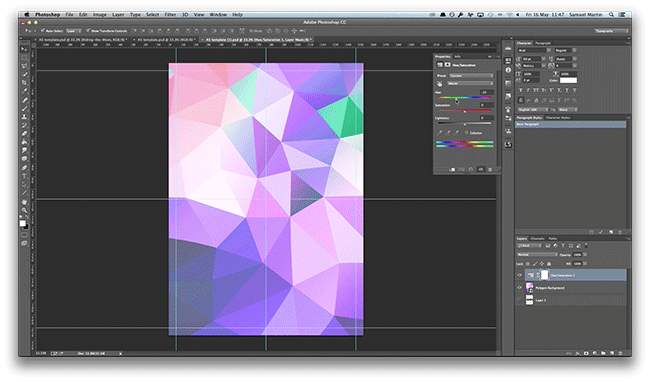650x382 pixels.
Task: Click Faux Italic T button in Character panel
Action: click(x=528, y=90)
